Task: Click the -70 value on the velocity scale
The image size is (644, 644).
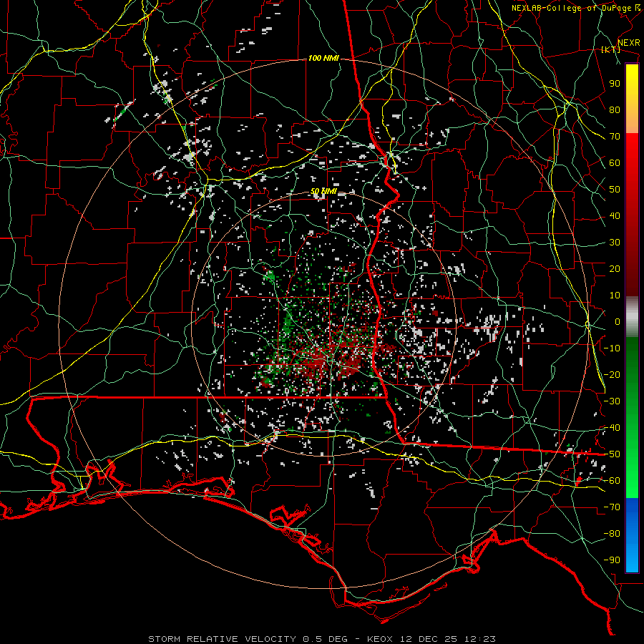Action: tap(612, 507)
